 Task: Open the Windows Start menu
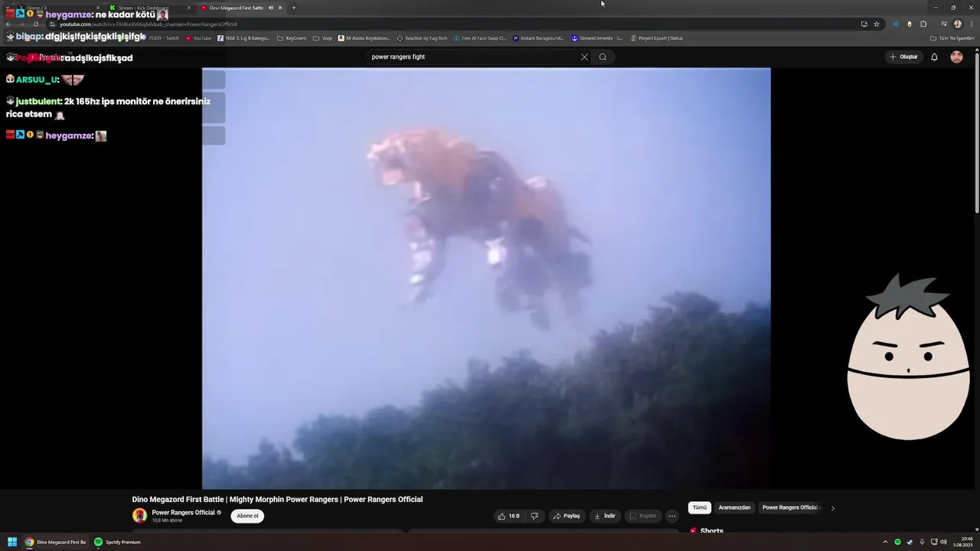pyautogui.click(x=12, y=542)
